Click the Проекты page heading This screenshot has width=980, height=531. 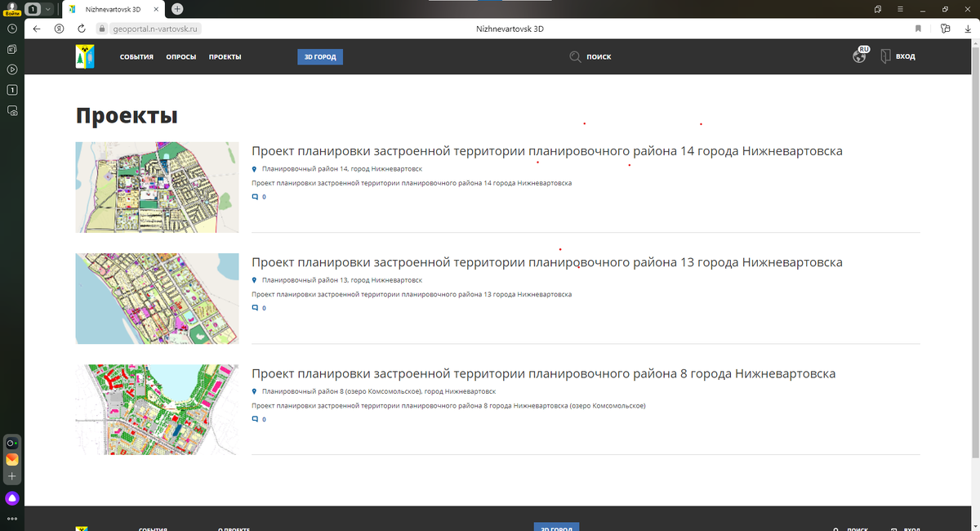[127, 115]
